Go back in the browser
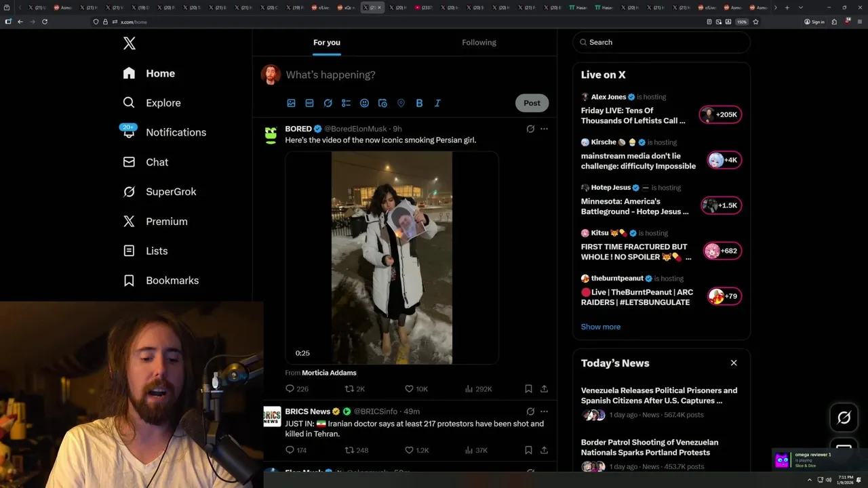Screen dimensions: 868x488 coord(20,22)
